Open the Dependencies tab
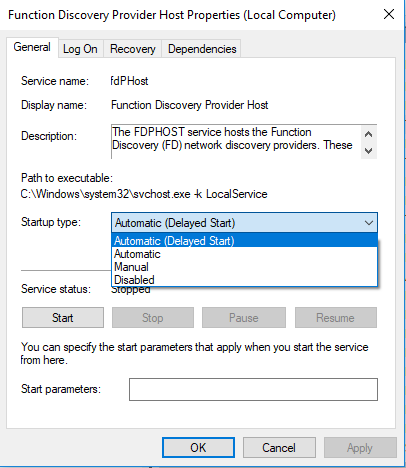This screenshot has width=406, height=468. 202,49
